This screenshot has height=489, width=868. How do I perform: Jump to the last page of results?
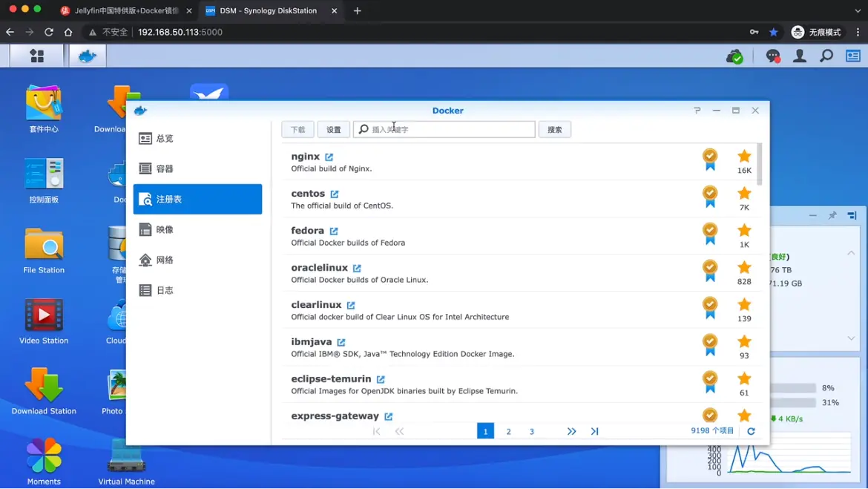[594, 431]
